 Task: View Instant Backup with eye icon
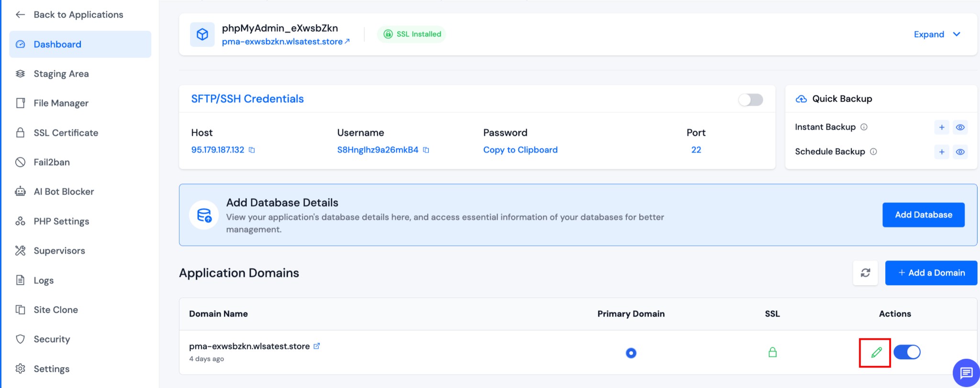[960, 127]
